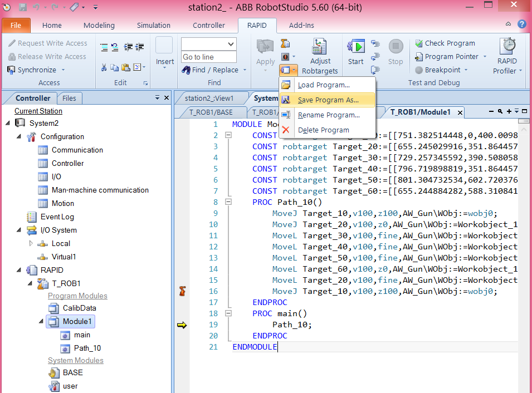
Task: Click the RAPID Profiler stopwatch icon
Action: point(507,47)
